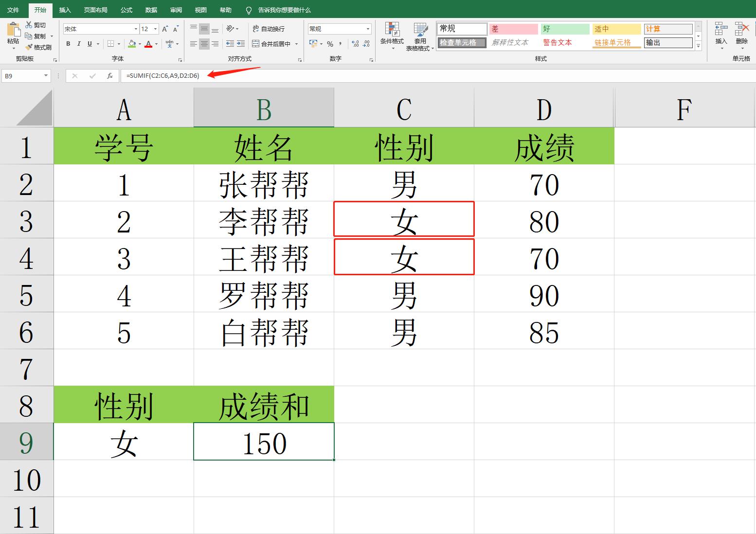Expand the cell styles gallery More arrow
This screenshot has width=756, height=534.
pyautogui.click(x=698, y=46)
